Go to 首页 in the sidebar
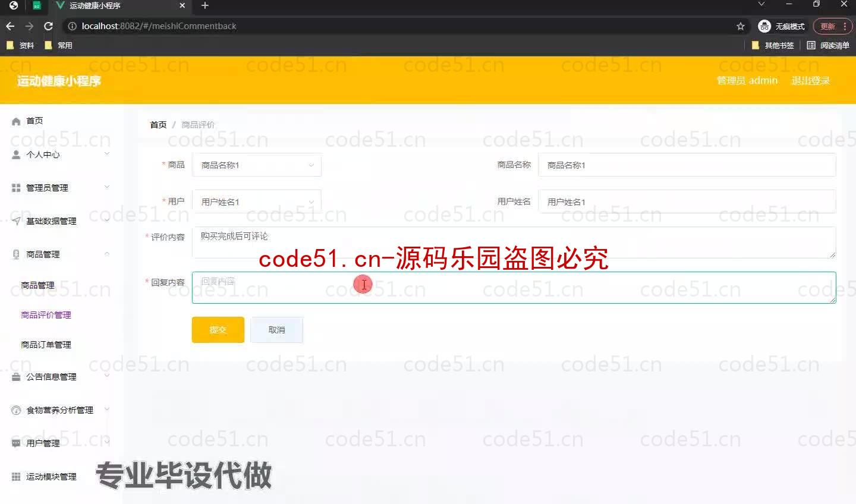856x504 pixels. tap(34, 121)
